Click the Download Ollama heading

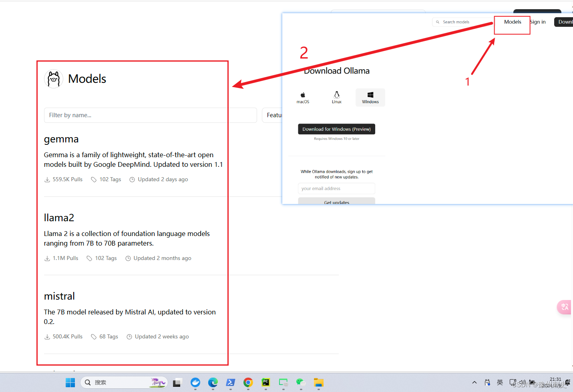(337, 71)
